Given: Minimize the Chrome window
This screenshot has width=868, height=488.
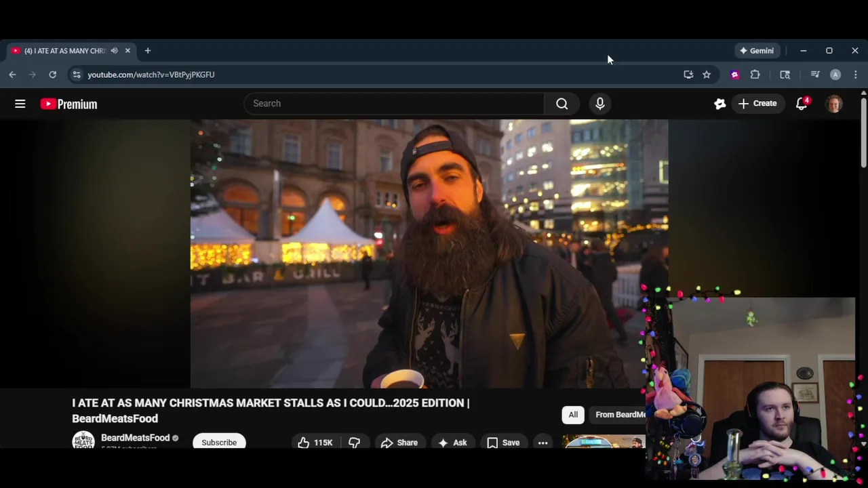Looking at the screenshot, I should point(803,51).
